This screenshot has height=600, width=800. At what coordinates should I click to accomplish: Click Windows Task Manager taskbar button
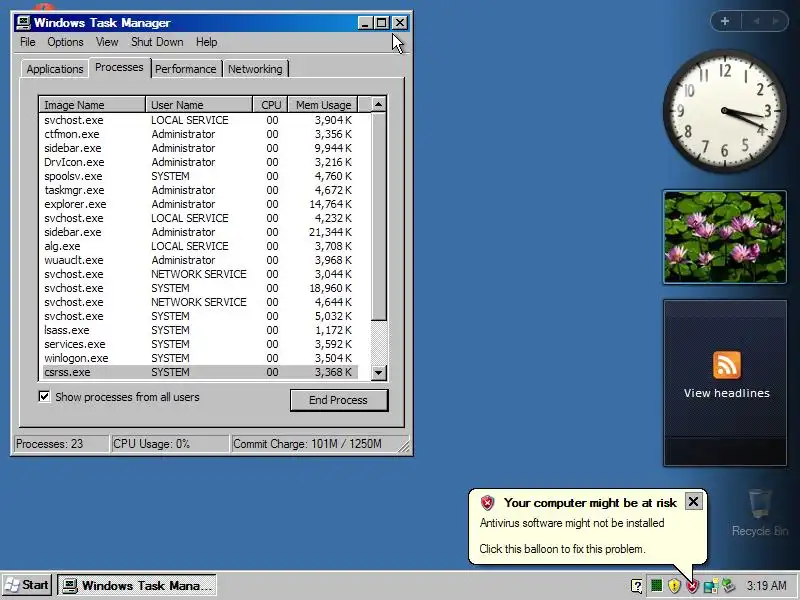[x=137, y=585]
